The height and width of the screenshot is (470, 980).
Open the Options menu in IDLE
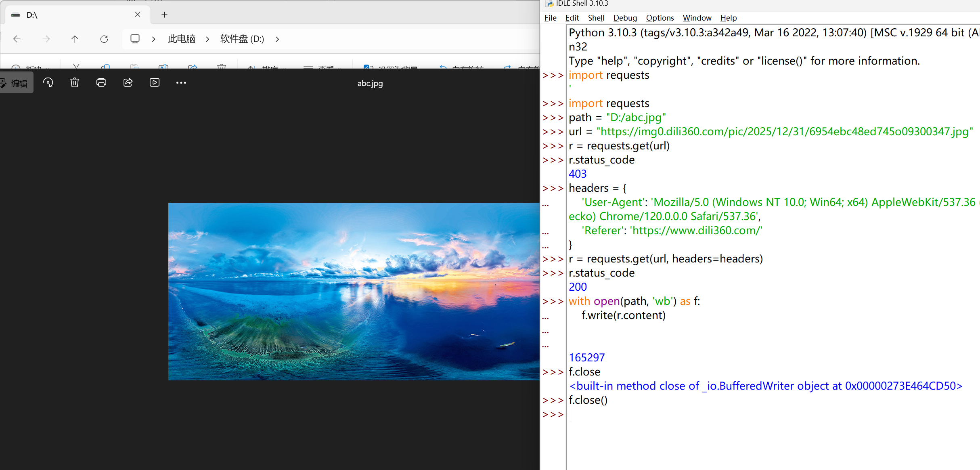coord(660,18)
